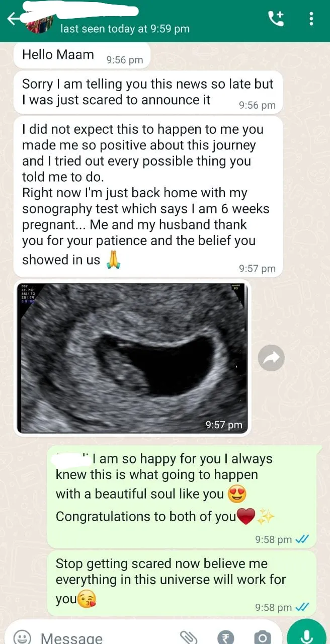The image size is (330, 644).
Task: Start a call using the phone icon
Action: [276, 19]
